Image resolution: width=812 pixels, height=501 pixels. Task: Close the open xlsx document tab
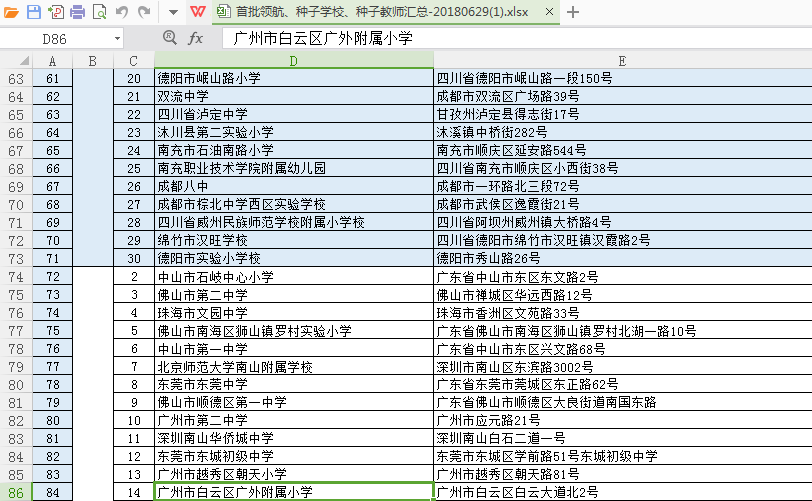547,12
